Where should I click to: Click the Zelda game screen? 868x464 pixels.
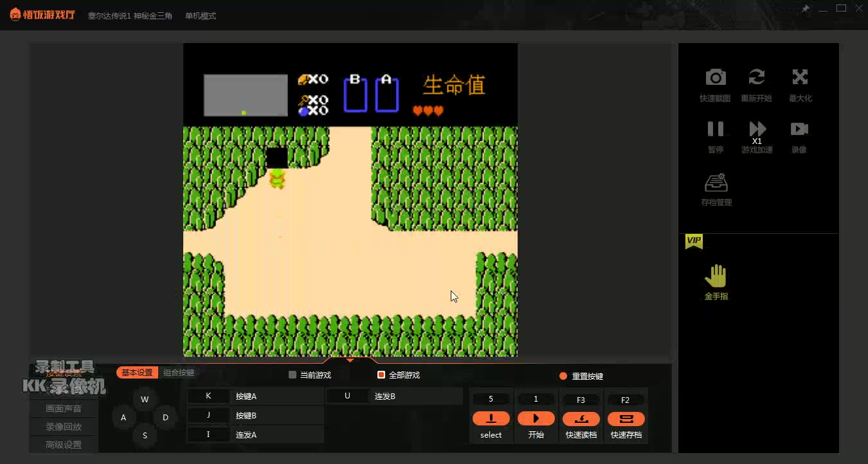tap(350, 200)
